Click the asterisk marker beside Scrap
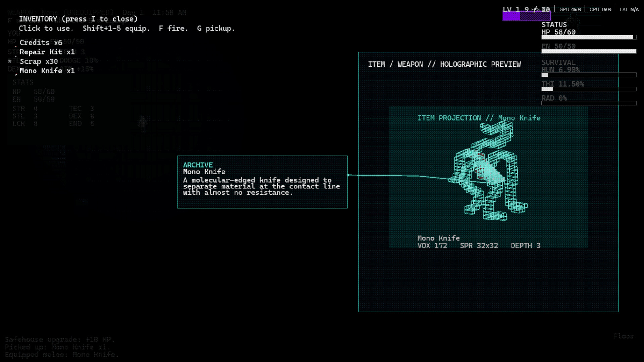The width and height of the screenshot is (644, 362). (10, 61)
